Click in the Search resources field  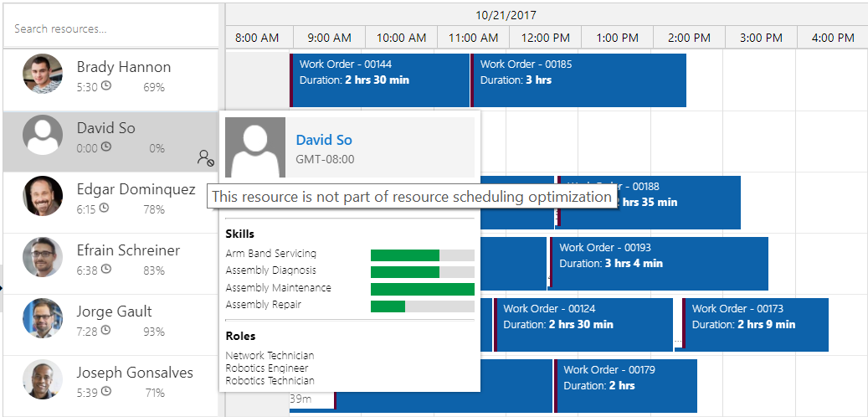(x=109, y=29)
